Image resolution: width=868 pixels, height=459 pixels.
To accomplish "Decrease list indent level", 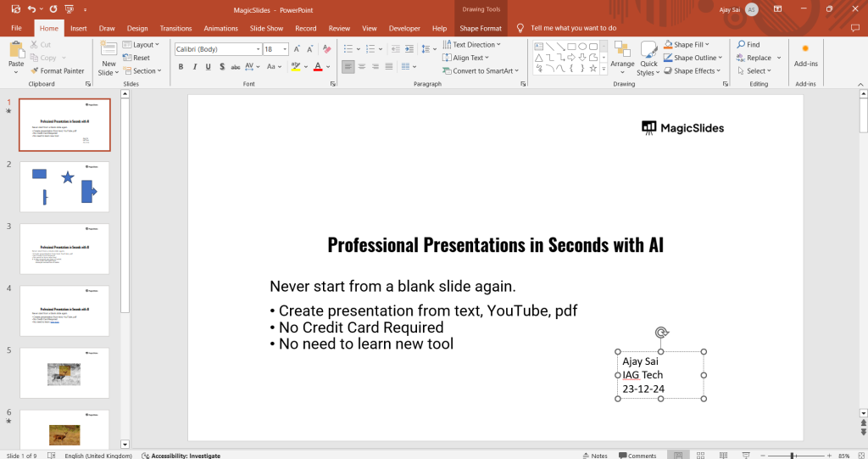I will tap(395, 48).
